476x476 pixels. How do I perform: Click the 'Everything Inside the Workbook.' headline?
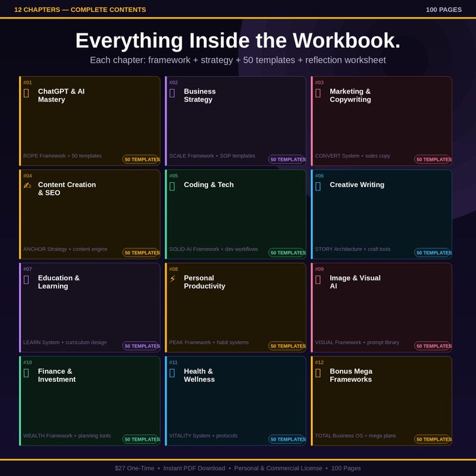(238, 41)
